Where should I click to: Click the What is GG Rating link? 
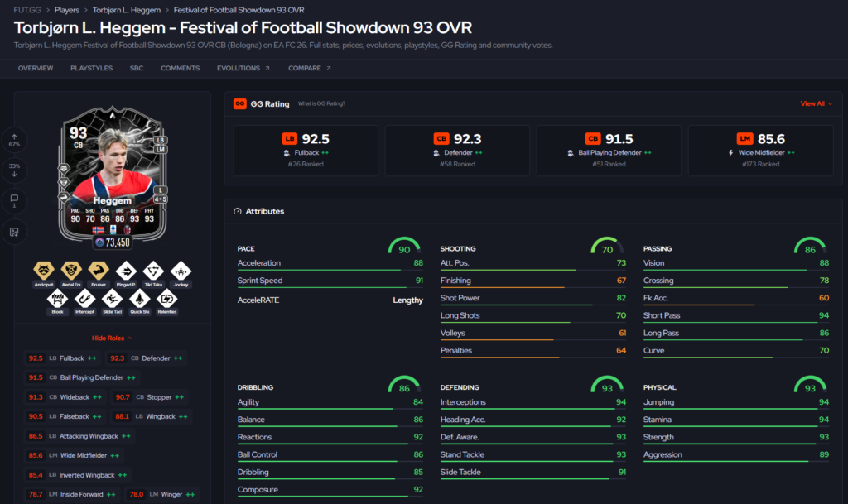click(321, 103)
